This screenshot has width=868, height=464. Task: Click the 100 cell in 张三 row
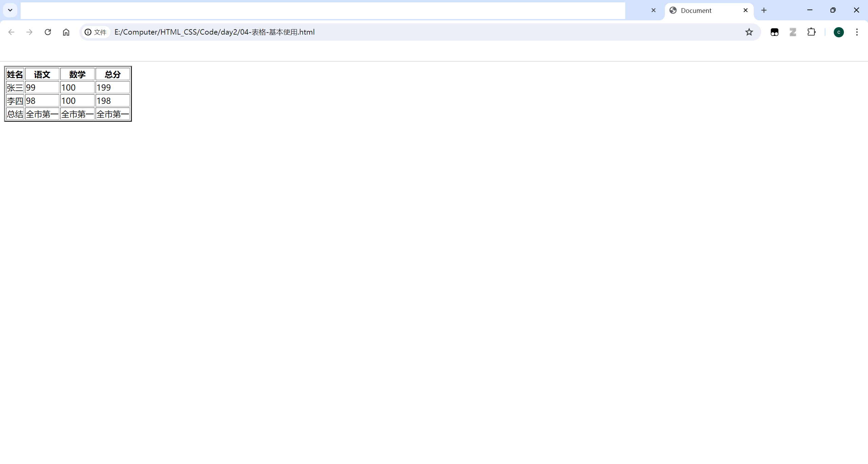point(77,88)
